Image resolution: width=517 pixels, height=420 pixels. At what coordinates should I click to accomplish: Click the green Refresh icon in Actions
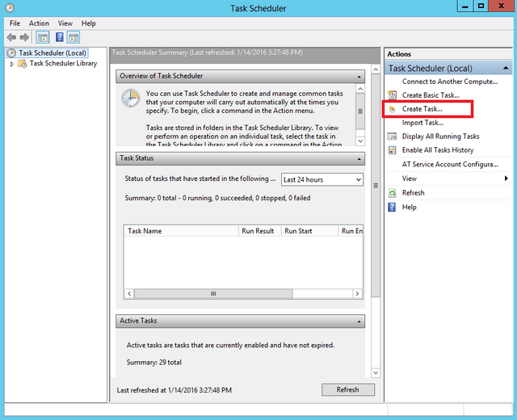[392, 193]
